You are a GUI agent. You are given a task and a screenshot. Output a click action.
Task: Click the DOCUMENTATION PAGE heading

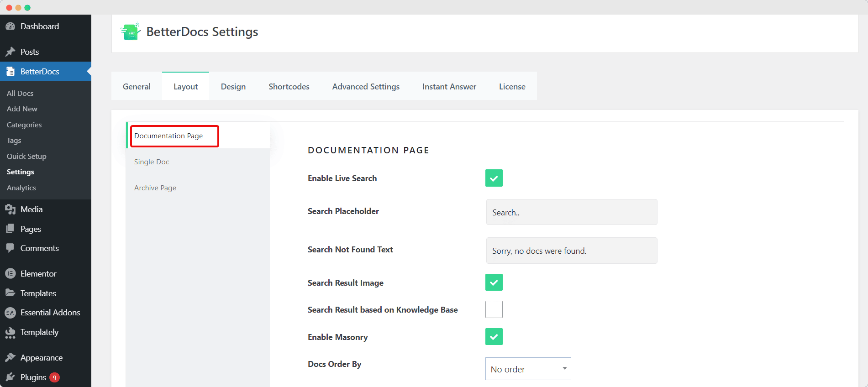coord(368,150)
